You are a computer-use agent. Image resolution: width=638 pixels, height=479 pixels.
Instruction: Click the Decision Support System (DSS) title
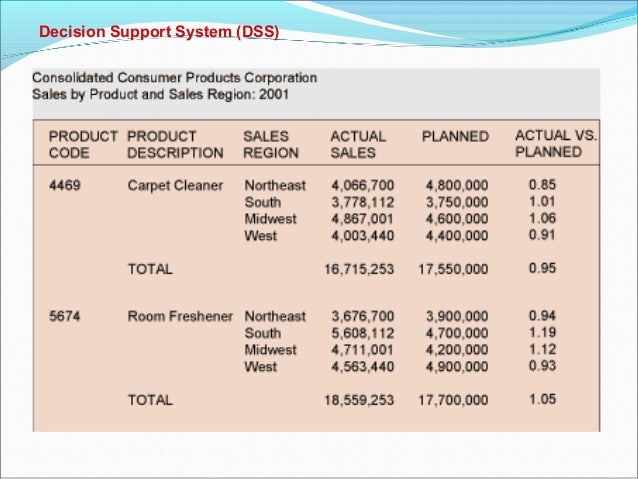click(x=159, y=32)
